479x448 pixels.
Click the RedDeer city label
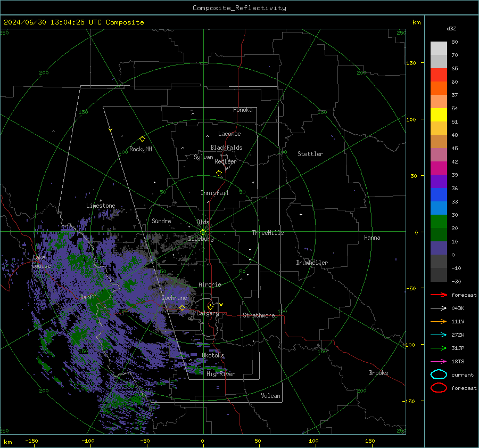[x=226, y=161]
